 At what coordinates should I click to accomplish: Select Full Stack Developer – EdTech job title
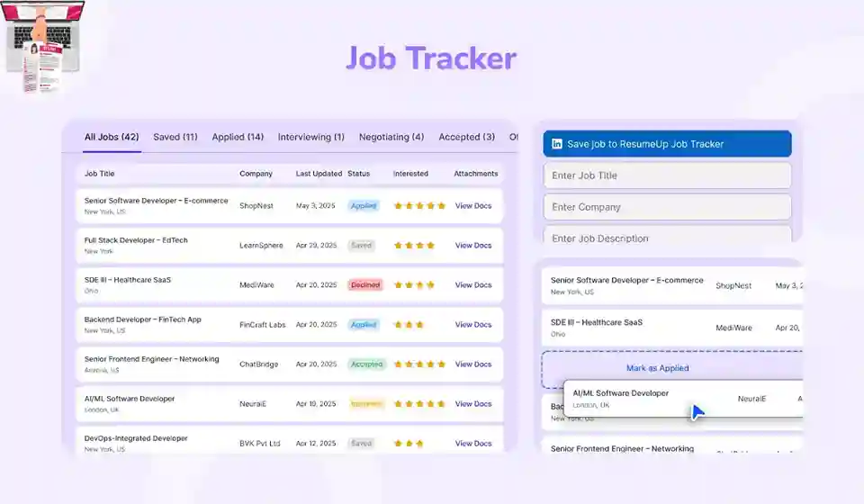pos(136,240)
